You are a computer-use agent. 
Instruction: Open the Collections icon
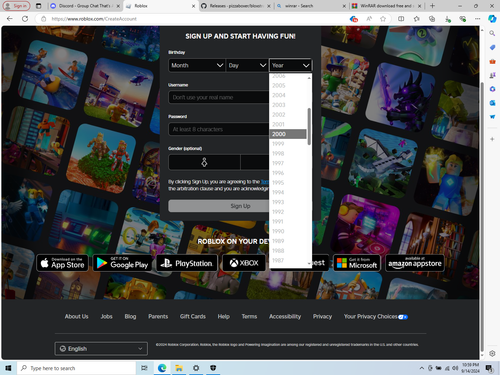pos(432,19)
